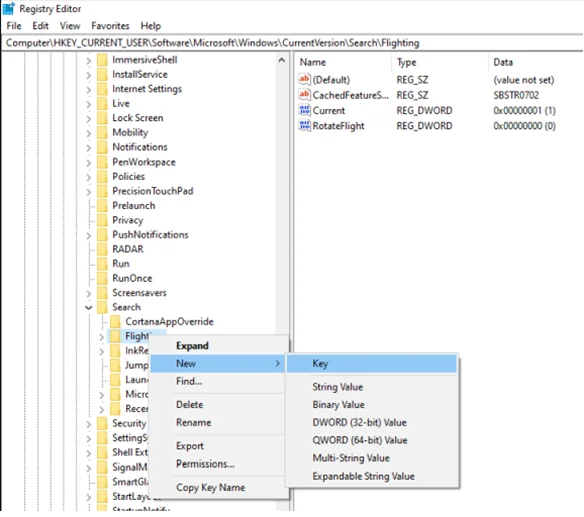Screen dimensions: 584x517
Task: Click Export in the context menu
Action: coord(219,446)
